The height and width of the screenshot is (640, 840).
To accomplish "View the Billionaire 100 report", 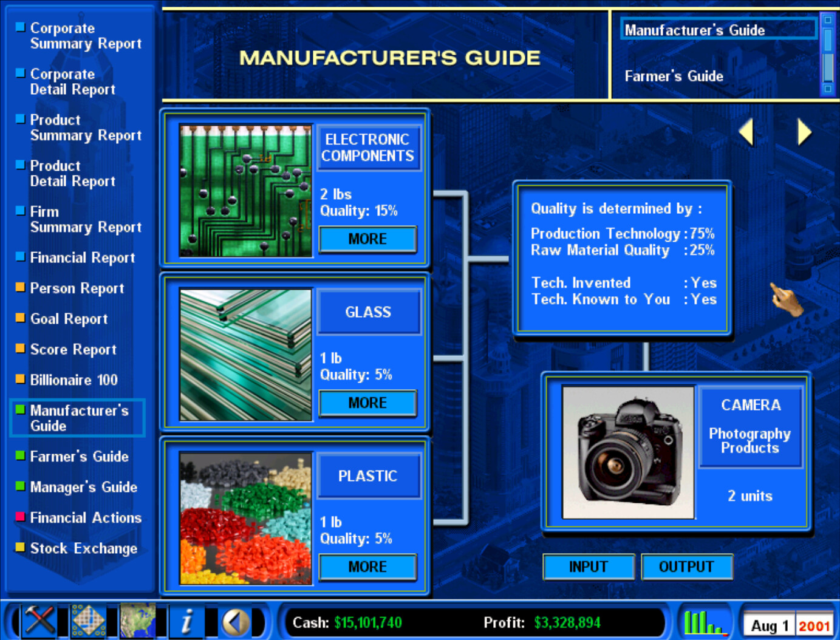I will 73,380.
